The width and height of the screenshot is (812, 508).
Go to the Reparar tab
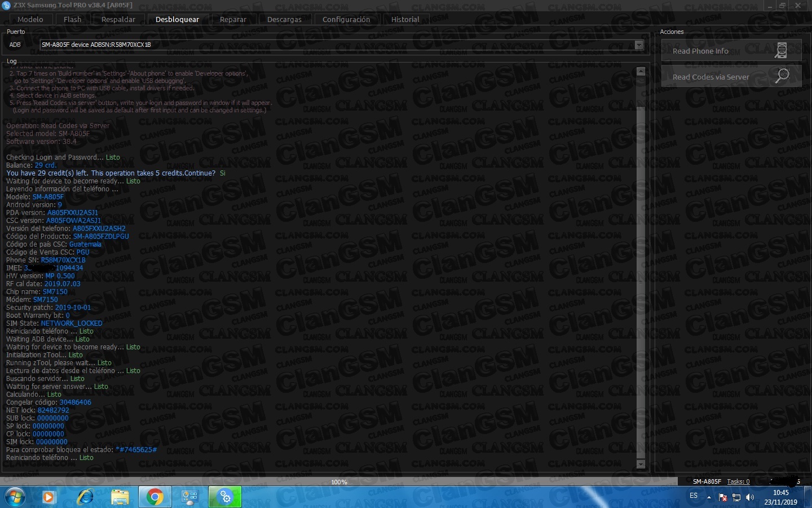pos(233,19)
